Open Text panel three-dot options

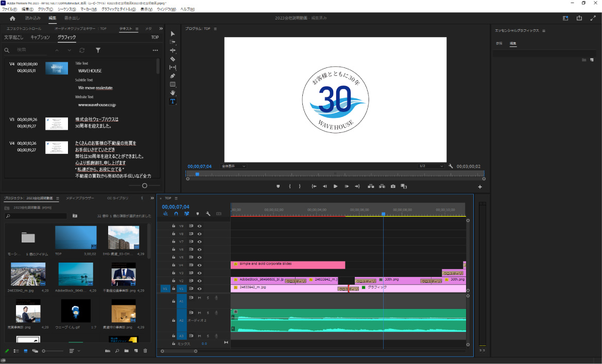(x=155, y=50)
